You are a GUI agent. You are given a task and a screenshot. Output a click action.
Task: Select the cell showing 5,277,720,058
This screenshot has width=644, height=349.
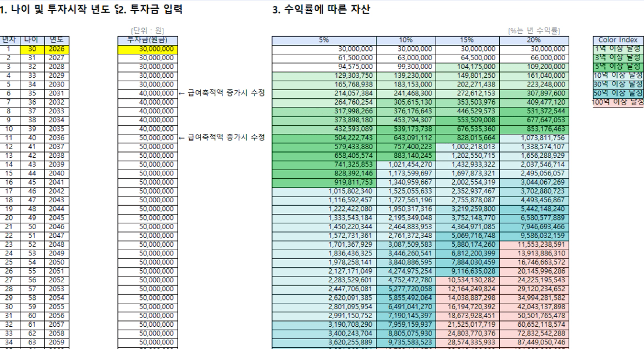pyautogui.click(x=406, y=289)
